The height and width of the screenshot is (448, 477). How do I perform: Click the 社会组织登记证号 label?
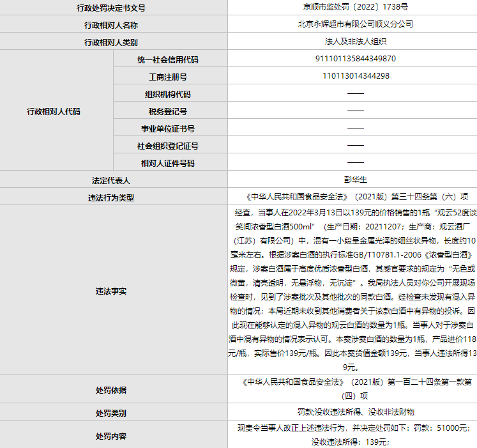(x=167, y=146)
